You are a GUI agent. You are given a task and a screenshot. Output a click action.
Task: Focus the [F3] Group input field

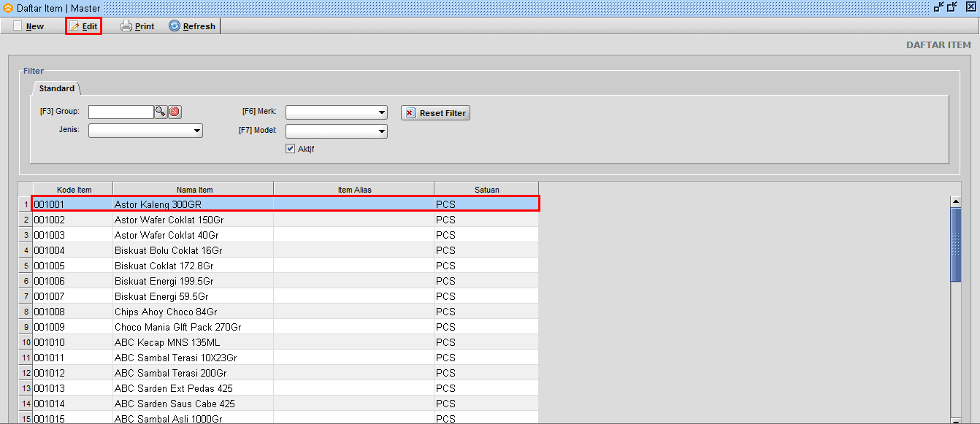[x=120, y=112]
